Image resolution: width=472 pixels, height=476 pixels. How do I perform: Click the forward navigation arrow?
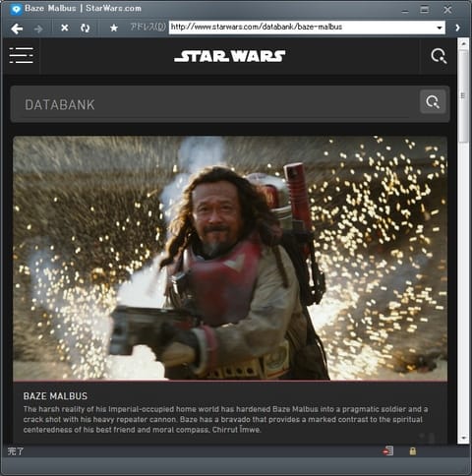click(x=38, y=29)
